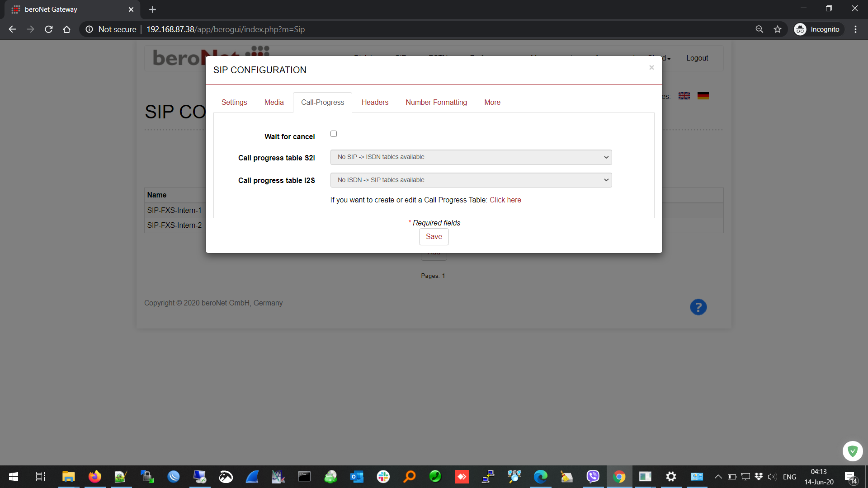Image resolution: width=868 pixels, height=488 pixels.
Task: Click the Save button
Action: [434, 237]
